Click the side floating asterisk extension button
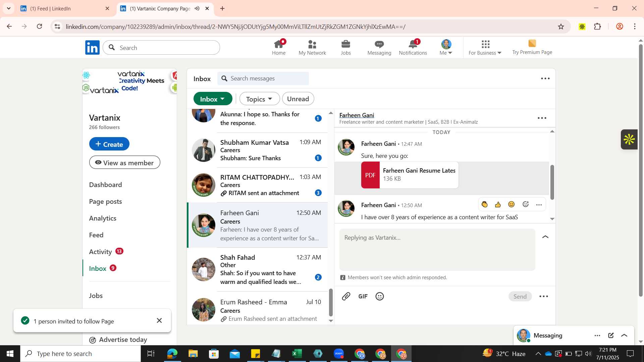Screen dimensions: 644x362 coord(629,139)
